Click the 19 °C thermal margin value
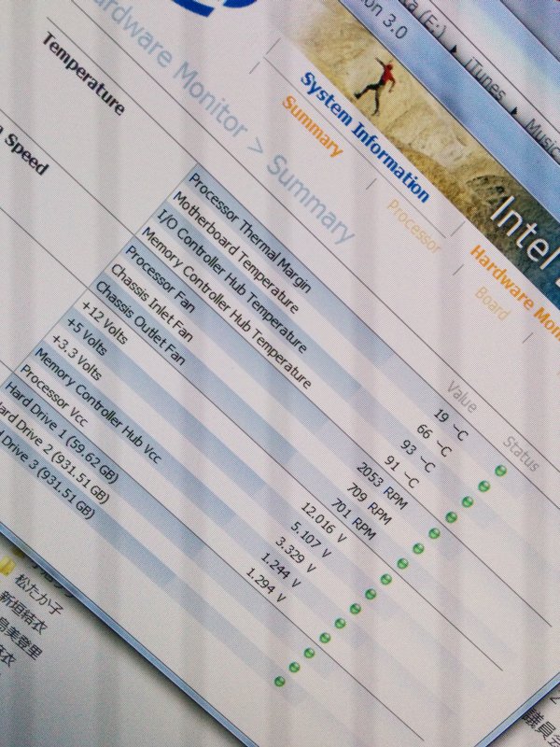560x747 pixels. coord(452,425)
